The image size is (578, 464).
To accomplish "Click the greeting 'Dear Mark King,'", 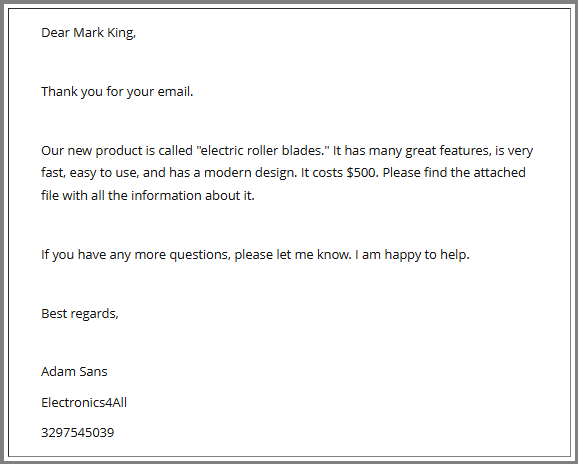I will point(88,33).
